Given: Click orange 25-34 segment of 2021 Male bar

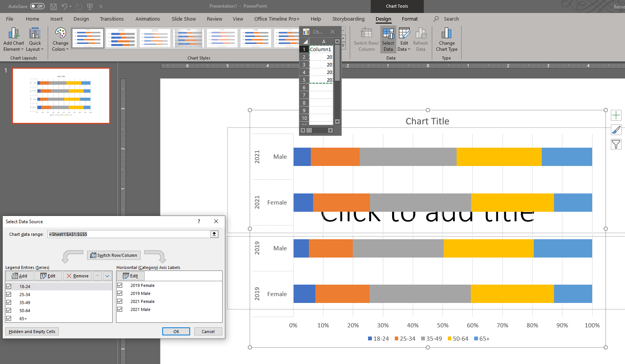Looking at the screenshot, I should pos(335,157).
